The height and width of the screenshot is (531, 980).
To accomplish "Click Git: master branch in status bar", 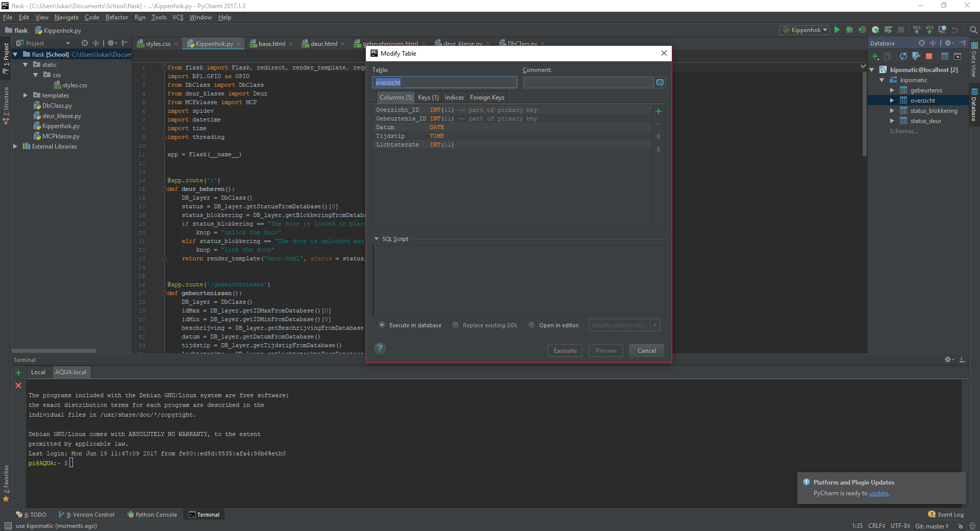I will 932,526.
